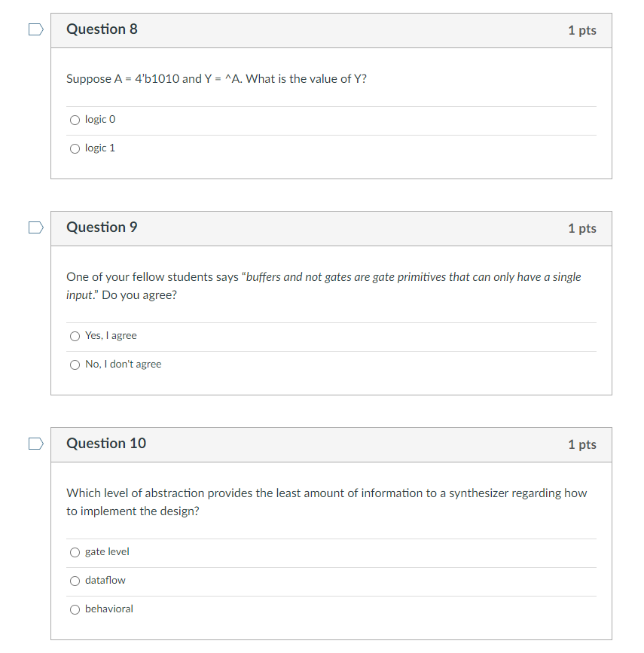The image size is (644, 653).
Task: Click the Question 8 header
Action: coord(102,29)
